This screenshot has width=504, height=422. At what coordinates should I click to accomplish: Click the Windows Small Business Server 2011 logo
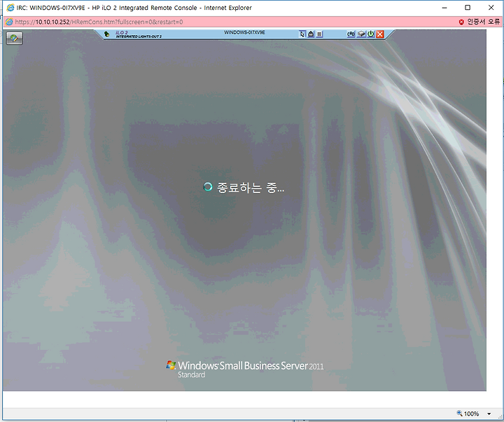[x=245, y=369]
